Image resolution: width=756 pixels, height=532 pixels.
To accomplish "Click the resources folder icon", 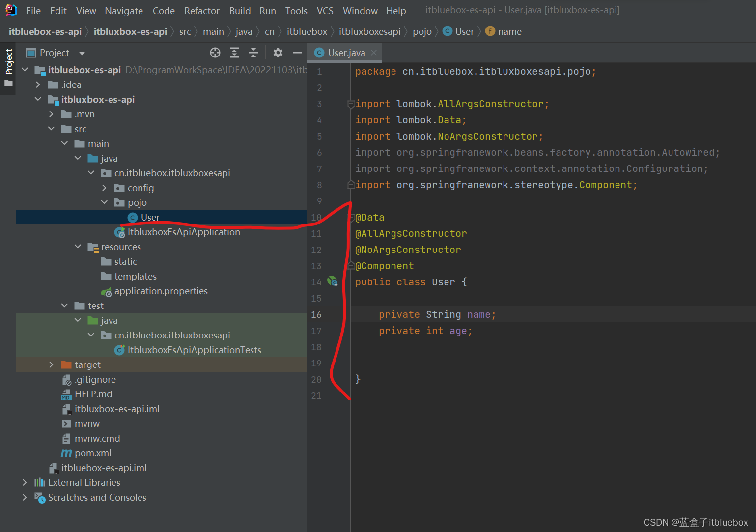I will point(93,247).
